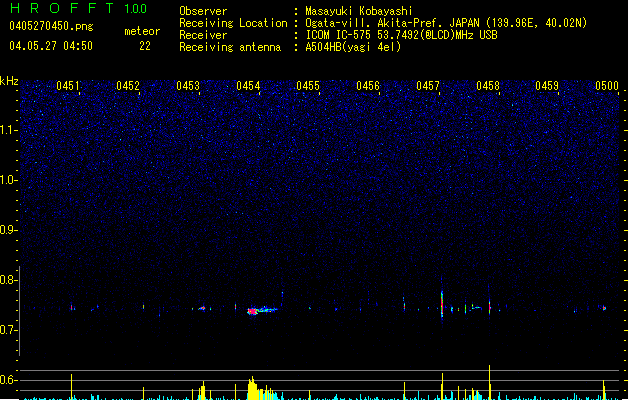Click the Receiving antenna field label
Image resolution: width=629 pixels, height=400 pixels.
point(230,47)
